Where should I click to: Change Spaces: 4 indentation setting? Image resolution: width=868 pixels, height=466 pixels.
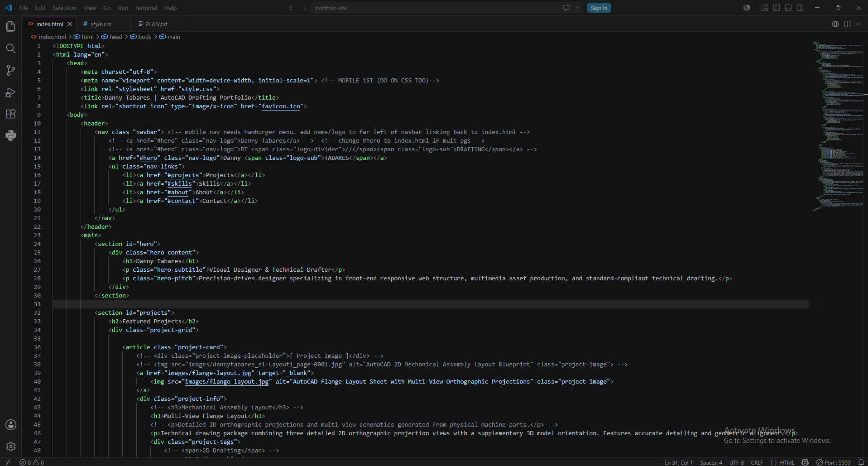(711, 462)
